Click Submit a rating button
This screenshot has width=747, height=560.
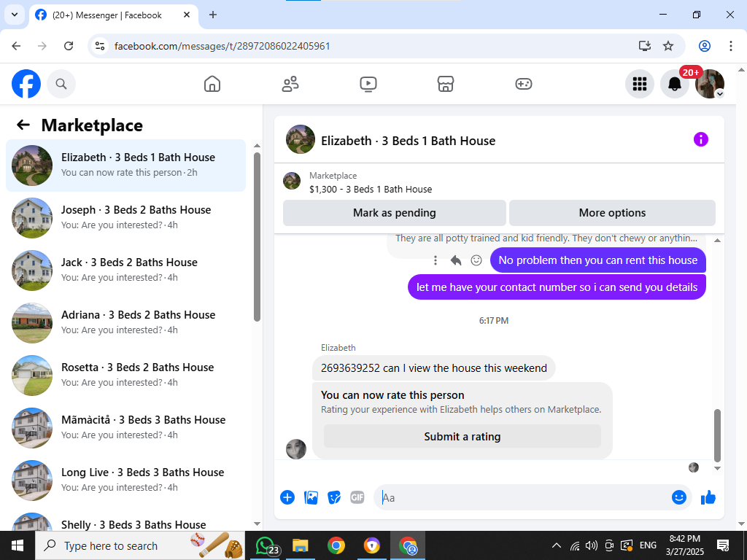(462, 437)
